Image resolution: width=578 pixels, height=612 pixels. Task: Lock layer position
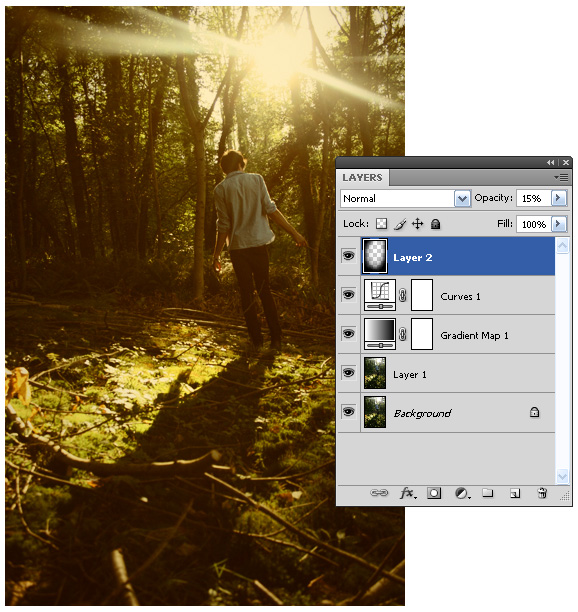[x=417, y=224]
